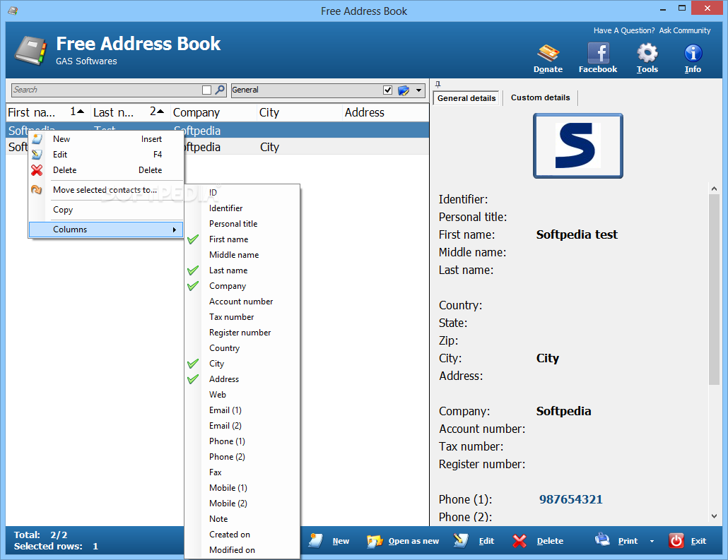Sort by Address column header
This screenshot has height=560, width=728.
pyautogui.click(x=385, y=112)
